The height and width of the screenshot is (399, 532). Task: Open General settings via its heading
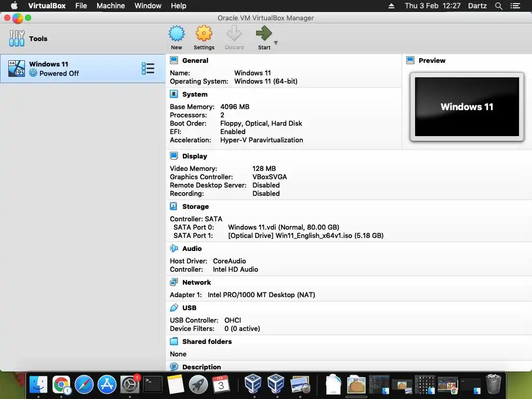[195, 60]
